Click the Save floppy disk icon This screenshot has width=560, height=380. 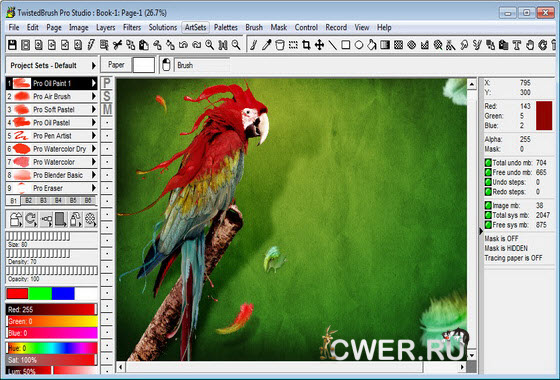point(12,45)
